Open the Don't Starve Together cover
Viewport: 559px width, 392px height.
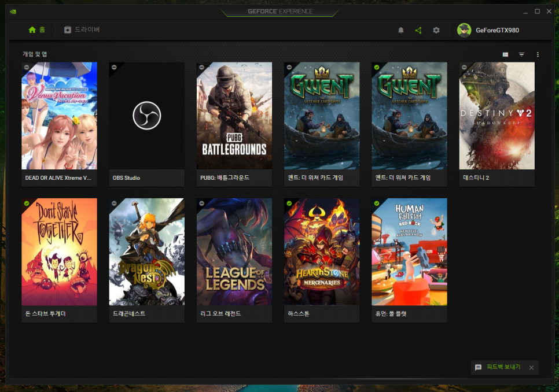pyautogui.click(x=59, y=252)
